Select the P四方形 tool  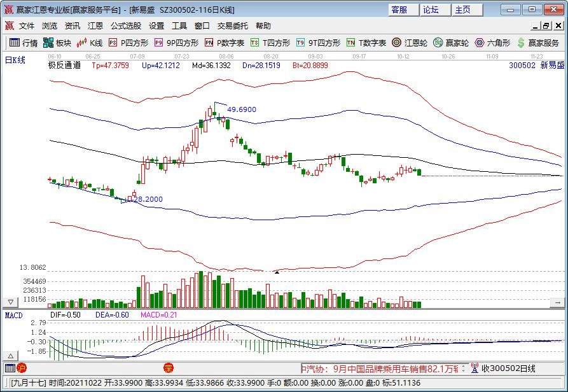point(128,43)
